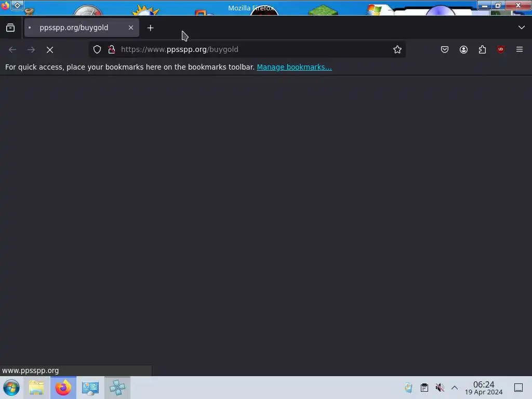
Task: Open the file manager from the taskbar
Action: [36, 388]
